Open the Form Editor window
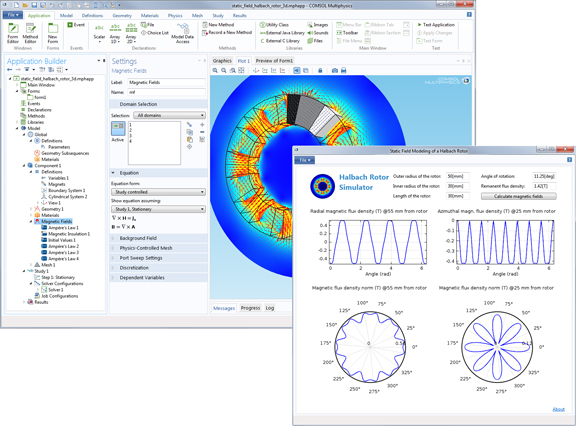Image resolution: width=576 pixels, height=426 pixels. click(13, 33)
